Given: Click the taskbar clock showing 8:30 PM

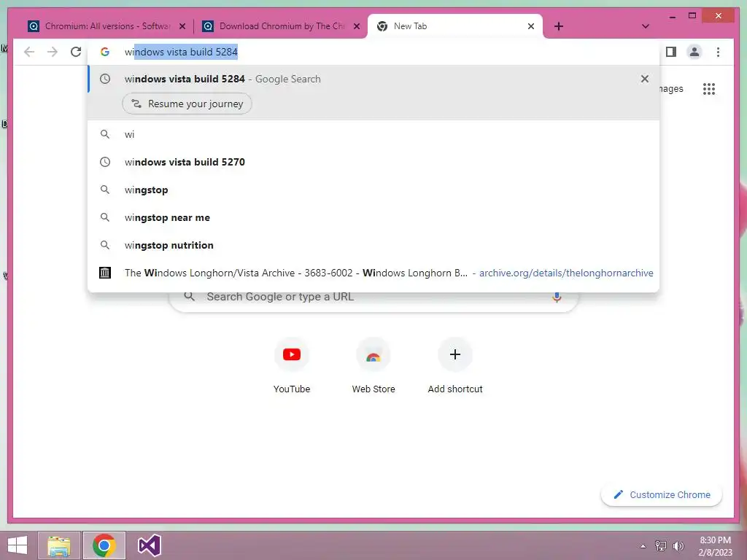Looking at the screenshot, I should pyautogui.click(x=716, y=546).
